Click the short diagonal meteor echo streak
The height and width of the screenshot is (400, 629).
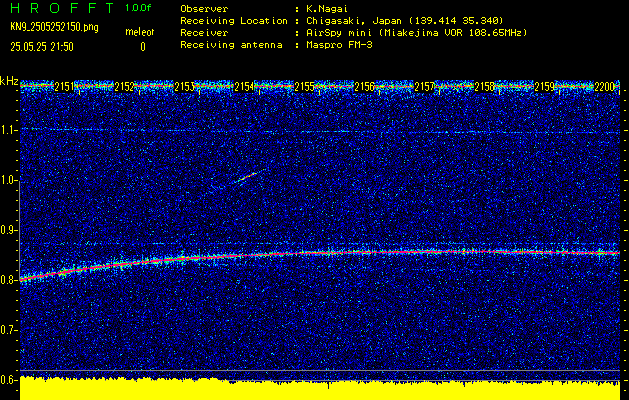[246, 177]
